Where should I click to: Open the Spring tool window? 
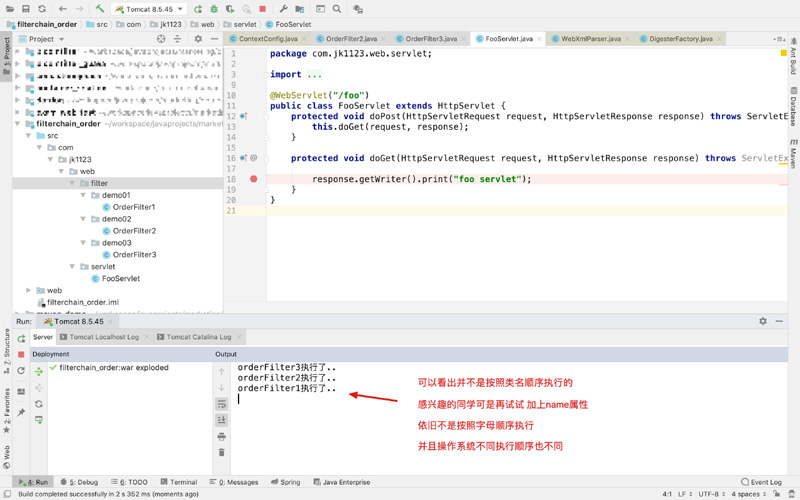click(x=286, y=482)
